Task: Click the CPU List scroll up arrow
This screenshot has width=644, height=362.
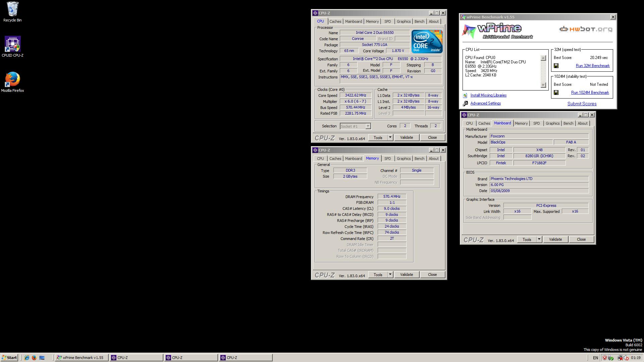Action: pyautogui.click(x=543, y=58)
